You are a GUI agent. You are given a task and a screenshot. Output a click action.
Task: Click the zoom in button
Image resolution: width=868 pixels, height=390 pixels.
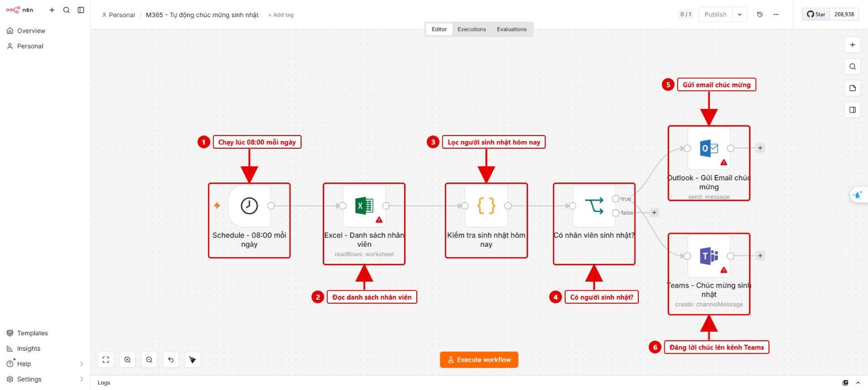point(127,360)
